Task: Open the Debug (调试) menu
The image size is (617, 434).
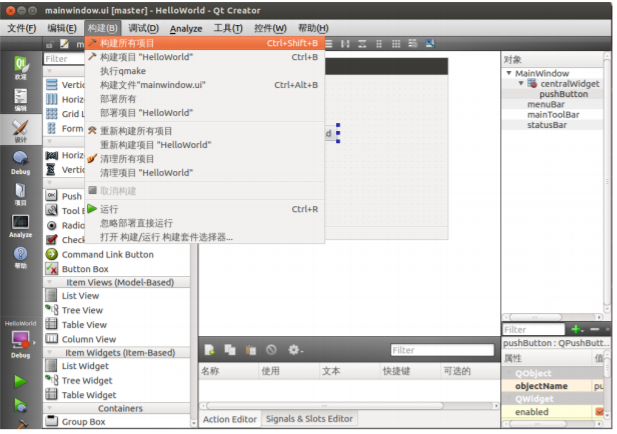Action: click(143, 28)
